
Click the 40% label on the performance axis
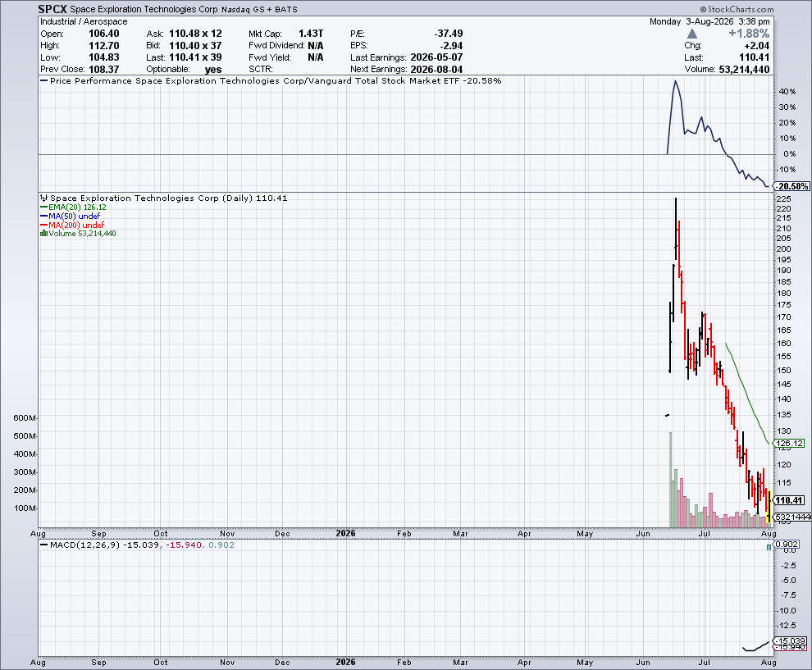[787, 92]
